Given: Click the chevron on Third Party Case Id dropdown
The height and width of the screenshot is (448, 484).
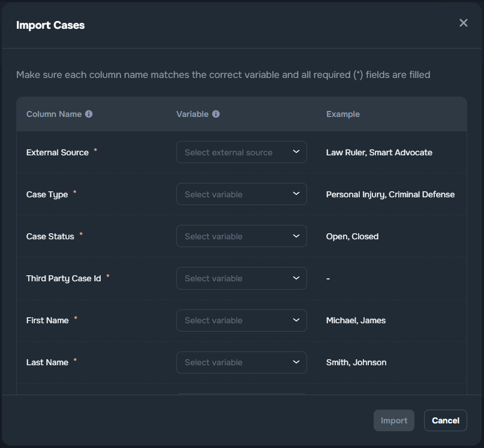Looking at the screenshot, I should tap(295, 278).
